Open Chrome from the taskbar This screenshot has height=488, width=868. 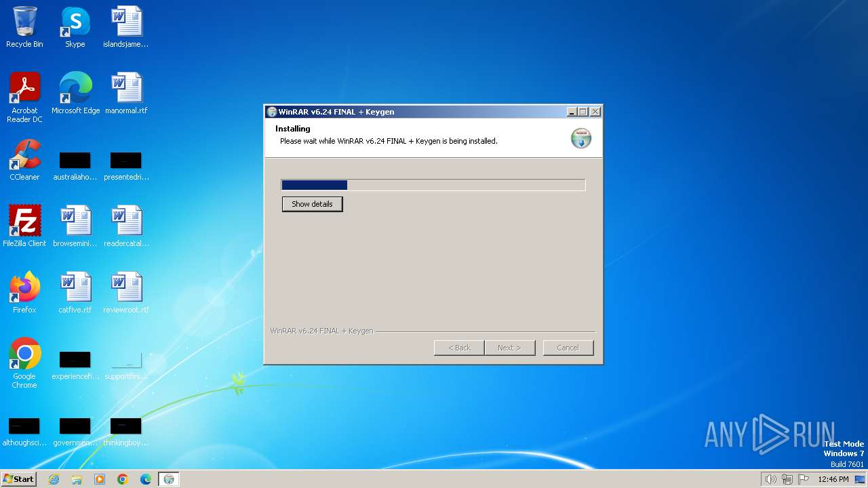click(123, 479)
